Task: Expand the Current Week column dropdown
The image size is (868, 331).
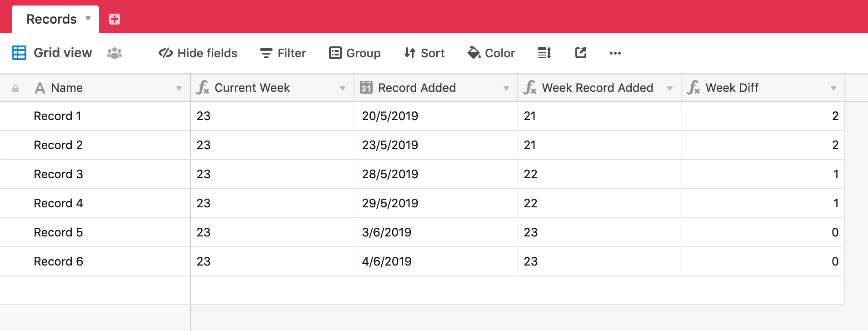Action: coord(343,88)
